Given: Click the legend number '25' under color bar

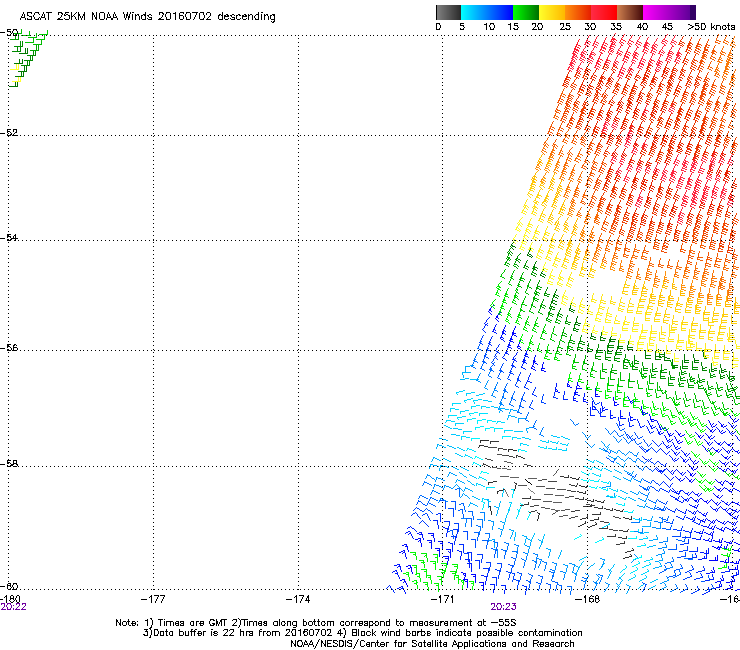Looking at the screenshot, I should click(x=565, y=27).
